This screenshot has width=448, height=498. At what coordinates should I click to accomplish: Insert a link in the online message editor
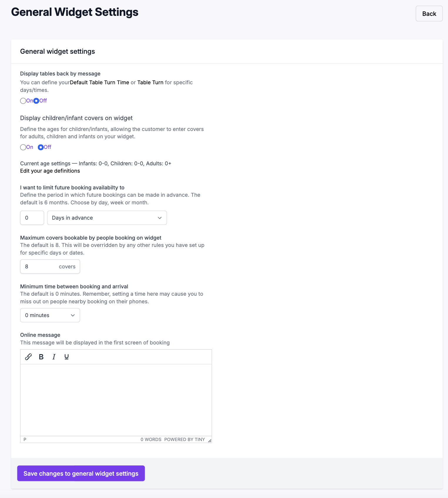[x=28, y=357]
